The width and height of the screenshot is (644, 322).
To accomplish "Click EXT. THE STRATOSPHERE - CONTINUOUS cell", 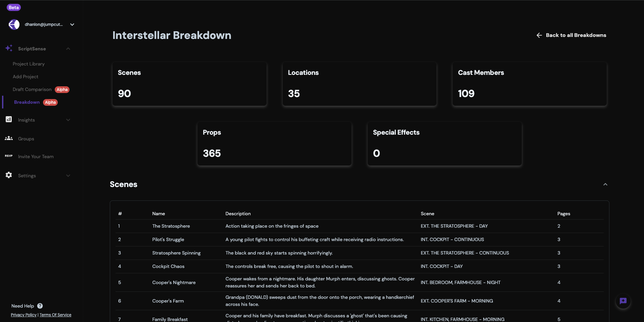I will click(x=465, y=253).
